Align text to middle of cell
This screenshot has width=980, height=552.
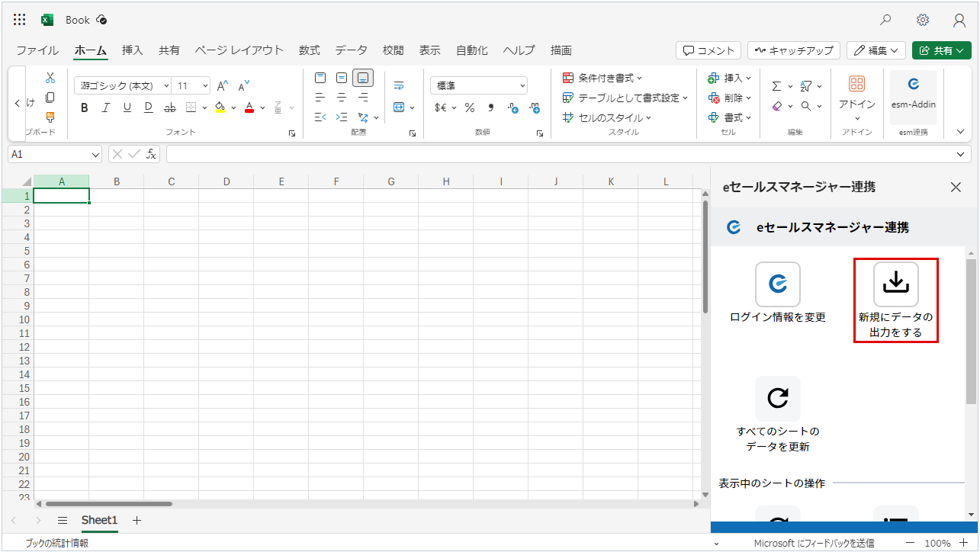pos(342,78)
